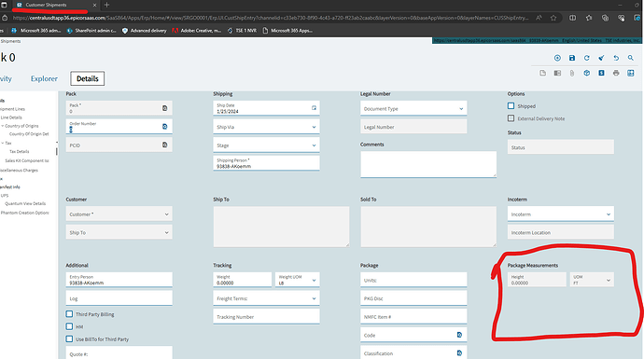Click the Print icon in toolbar

[x=616, y=73]
